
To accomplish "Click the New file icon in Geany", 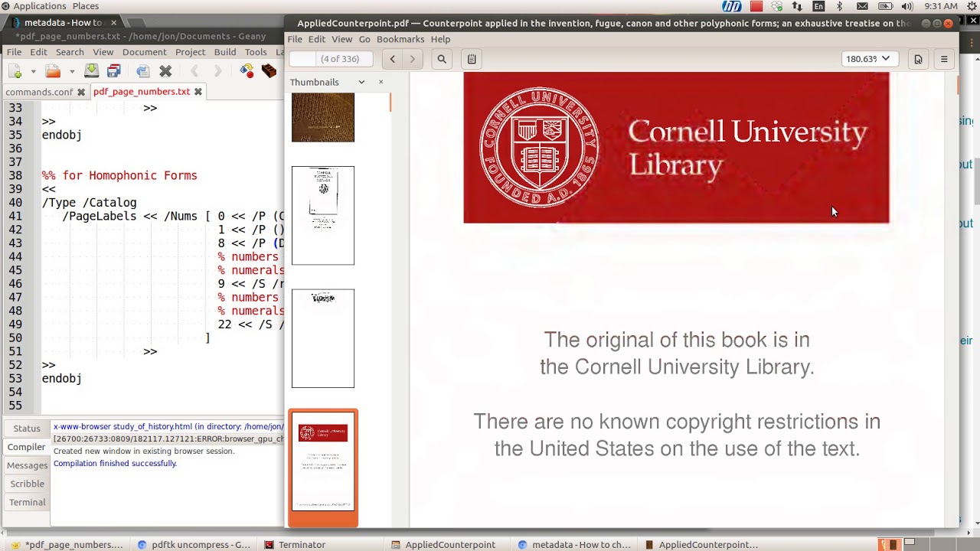I will [x=15, y=71].
